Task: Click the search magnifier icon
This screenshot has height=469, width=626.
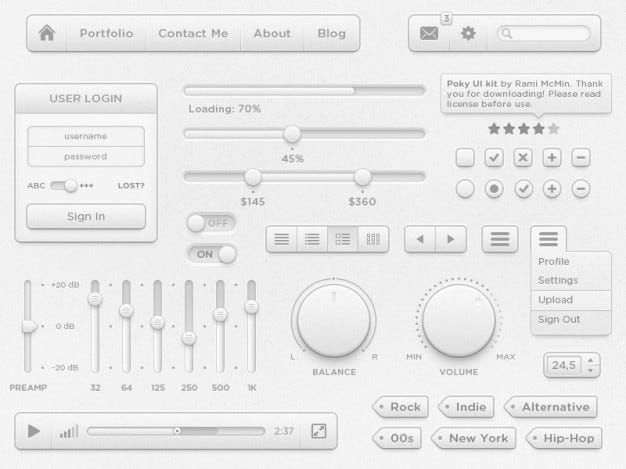Action: coord(506,33)
